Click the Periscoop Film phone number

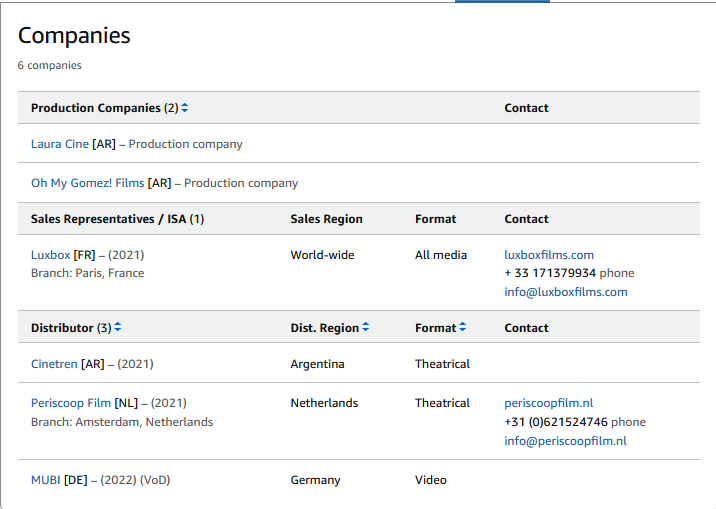tap(556, 422)
